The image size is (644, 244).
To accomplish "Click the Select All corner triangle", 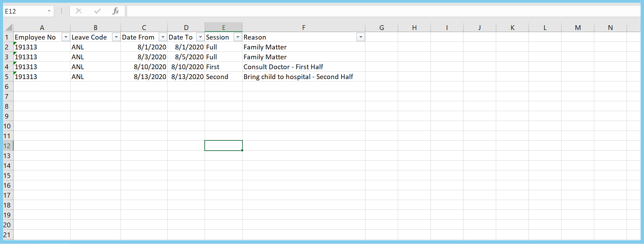I will [9, 28].
